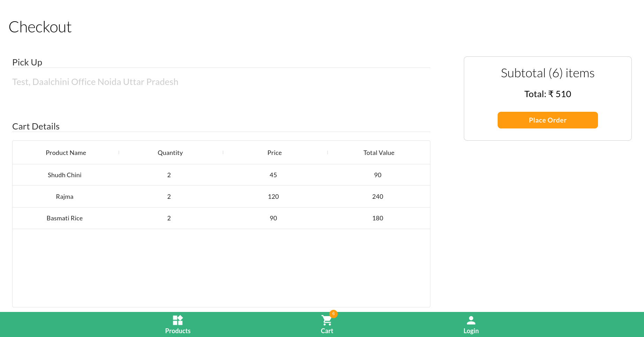Select the Rajma product row
Screen dimensions: 644x337
click(x=221, y=196)
